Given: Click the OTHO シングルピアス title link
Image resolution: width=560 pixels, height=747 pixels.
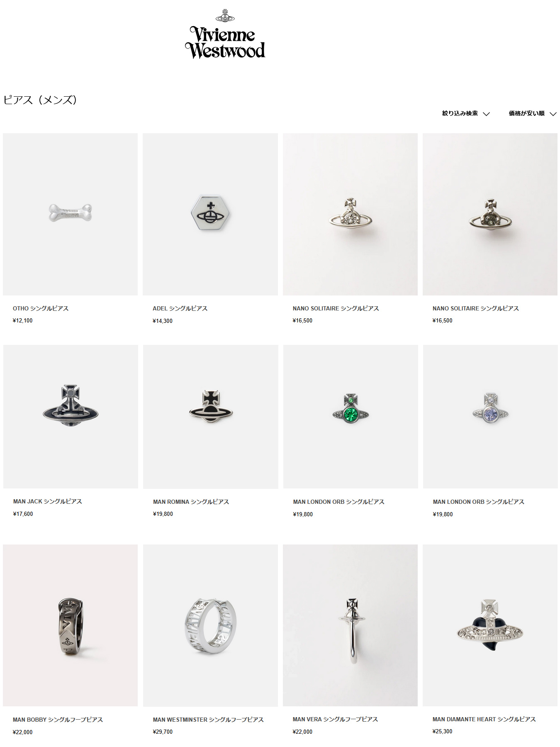Looking at the screenshot, I should pyautogui.click(x=41, y=308).
